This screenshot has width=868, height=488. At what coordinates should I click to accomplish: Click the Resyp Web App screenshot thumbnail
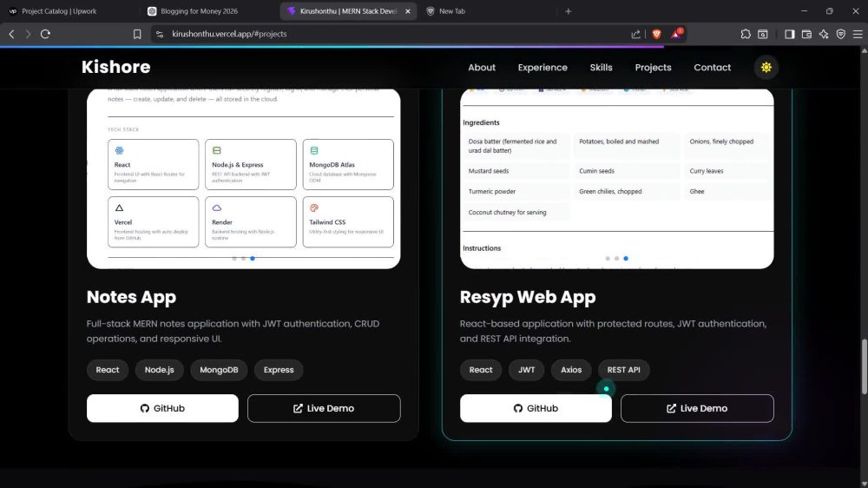[616, 178]
